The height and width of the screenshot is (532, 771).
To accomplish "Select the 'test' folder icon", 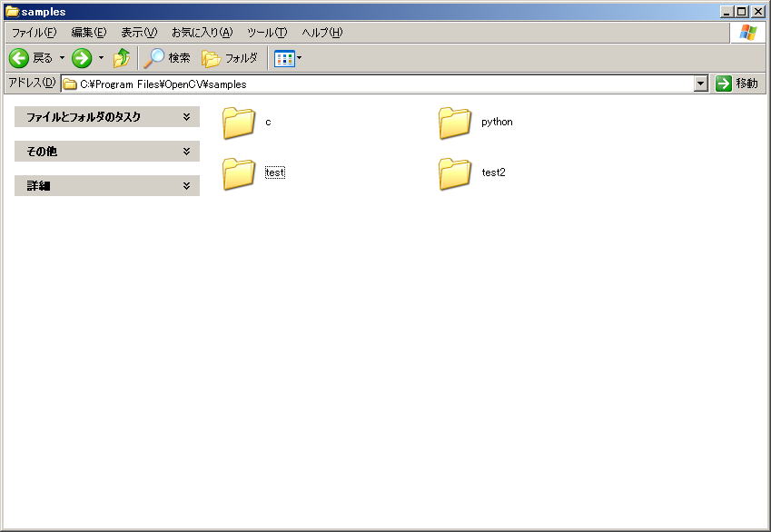I will [239, 173].
